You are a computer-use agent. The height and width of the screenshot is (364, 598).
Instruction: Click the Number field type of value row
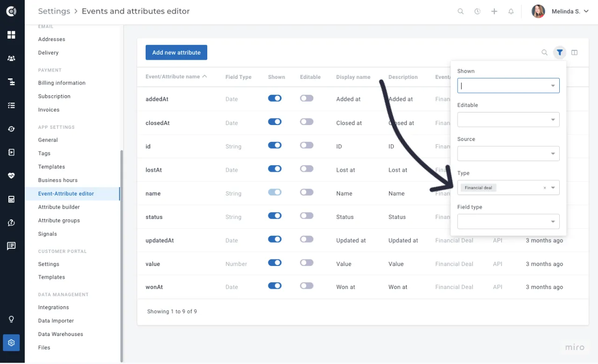pos(236,264)
